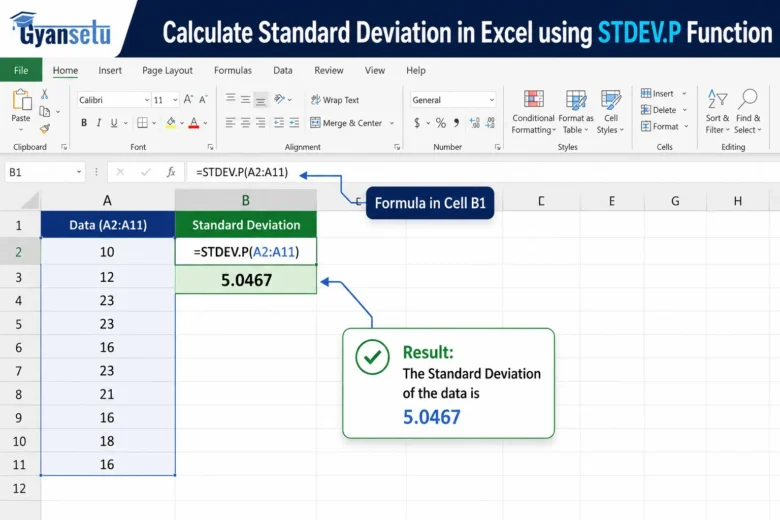Align text to the left
The height and width of the screenshot is (520, 780).
pyautogui.click(x=230, y=122)
